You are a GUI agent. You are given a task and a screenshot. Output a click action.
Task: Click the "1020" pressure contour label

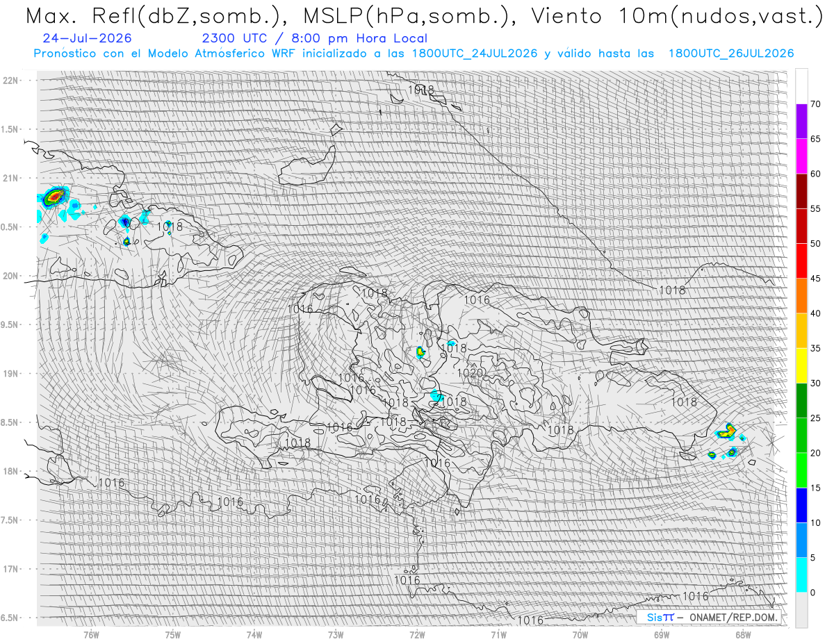470,373
